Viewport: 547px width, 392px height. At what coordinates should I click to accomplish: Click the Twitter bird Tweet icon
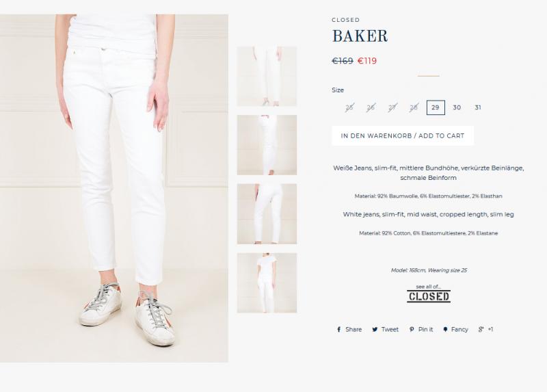click(375, 330)
